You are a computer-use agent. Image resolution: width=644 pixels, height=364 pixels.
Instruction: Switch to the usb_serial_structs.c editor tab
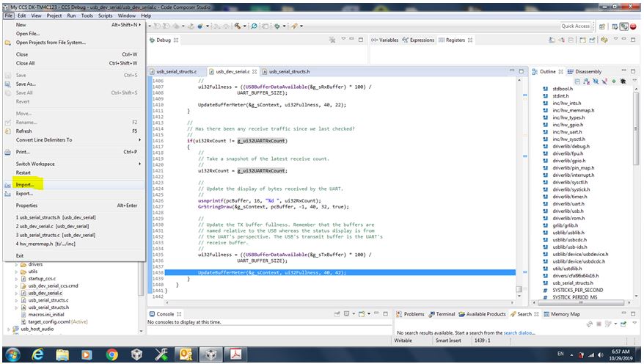tap(176, 71)
